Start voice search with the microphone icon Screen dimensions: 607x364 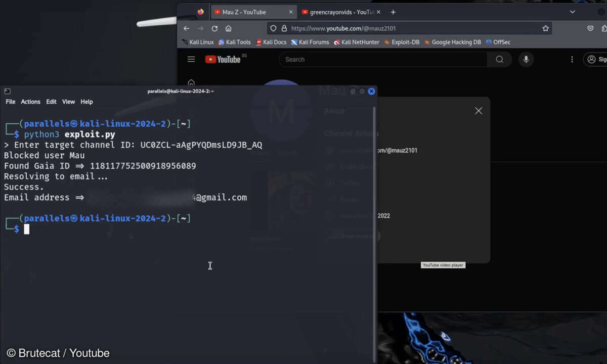coord(526,59)
